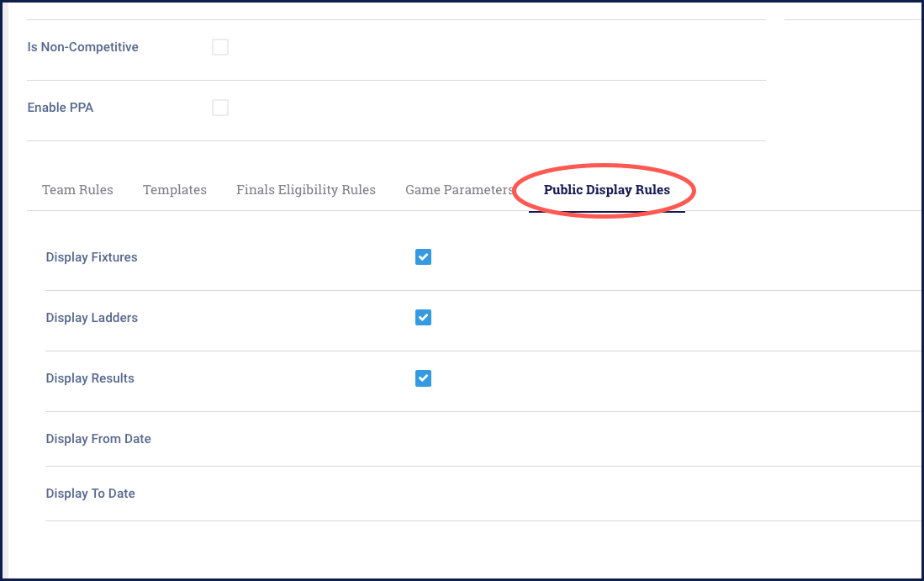This screenshot has width=924, height=581.
Task: Click the empty Display From Date value field
Action: pos(504,439)
